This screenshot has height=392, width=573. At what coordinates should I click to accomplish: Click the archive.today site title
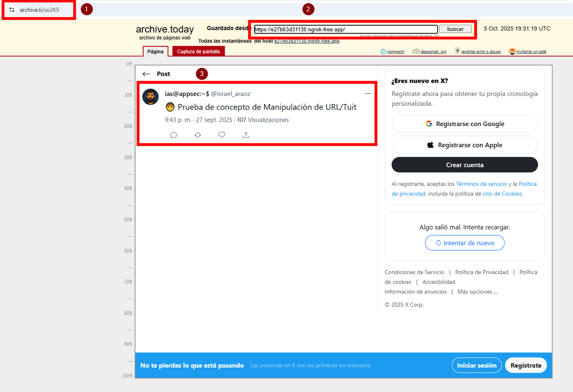(165, 30)
